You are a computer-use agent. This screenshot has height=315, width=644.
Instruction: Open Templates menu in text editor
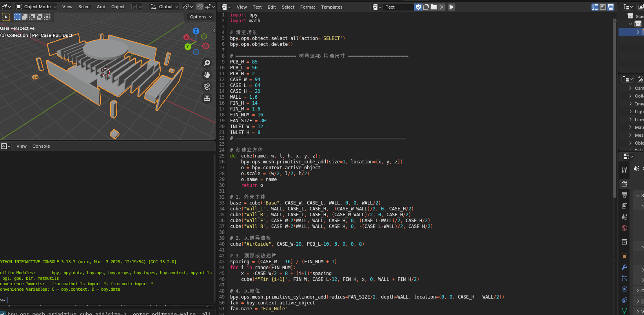click(x=332, y=7)
